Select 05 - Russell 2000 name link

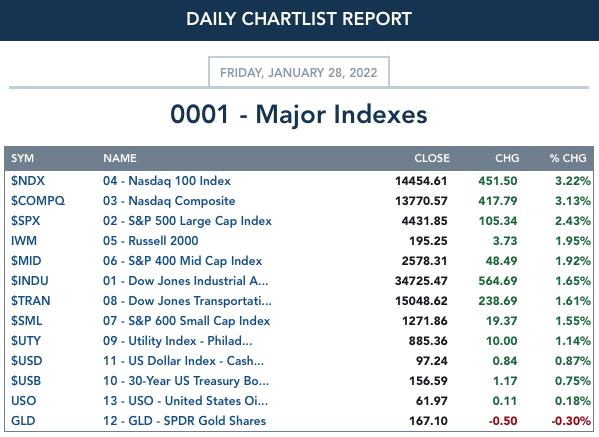tap(151, 241)
